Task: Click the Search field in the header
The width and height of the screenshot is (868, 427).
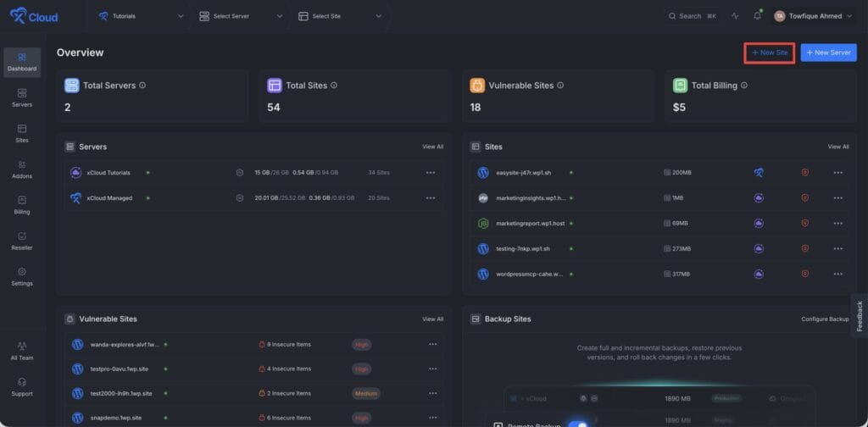Action: click(x=692, y=16)
